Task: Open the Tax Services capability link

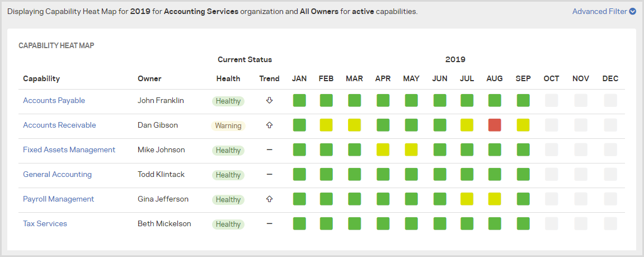Action: [x=45, y=224]
